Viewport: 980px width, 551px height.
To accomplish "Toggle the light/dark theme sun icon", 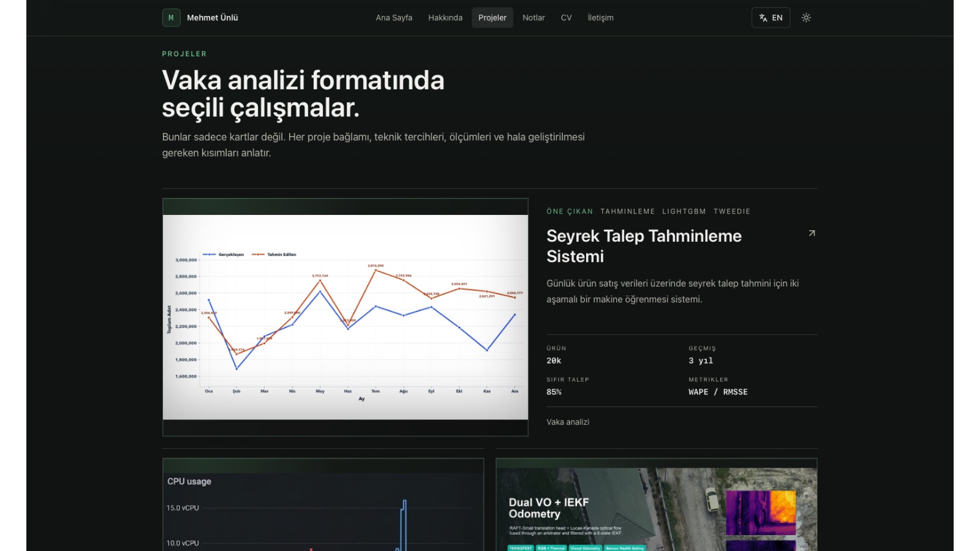I will click(x=806, y=18).
